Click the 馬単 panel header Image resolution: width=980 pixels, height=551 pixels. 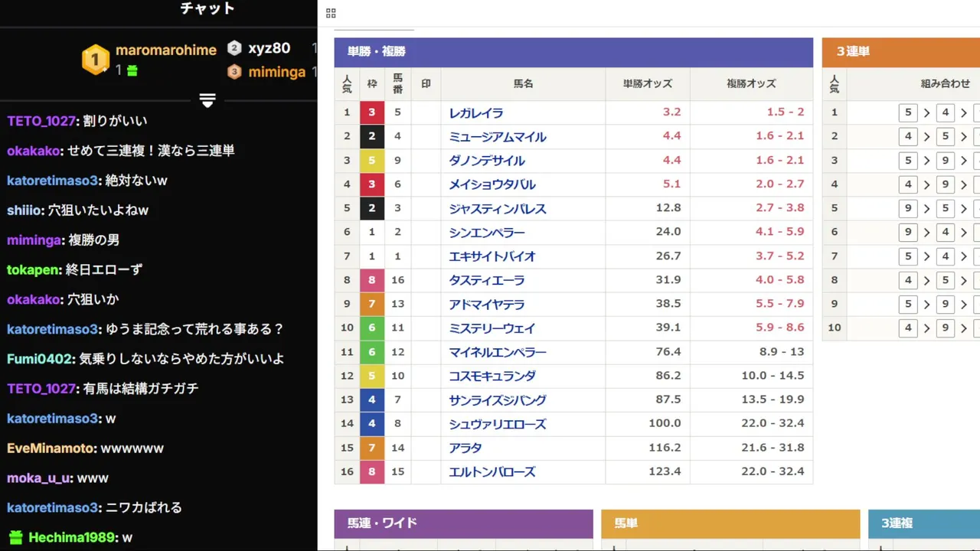click(x=730, y=523)
